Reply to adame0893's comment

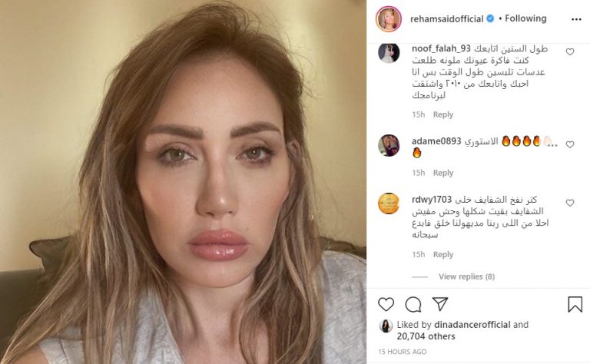(x=442, y=173)
